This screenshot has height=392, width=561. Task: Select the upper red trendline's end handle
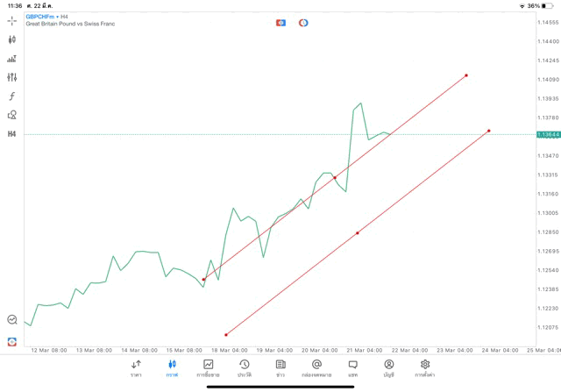[466, 75]
